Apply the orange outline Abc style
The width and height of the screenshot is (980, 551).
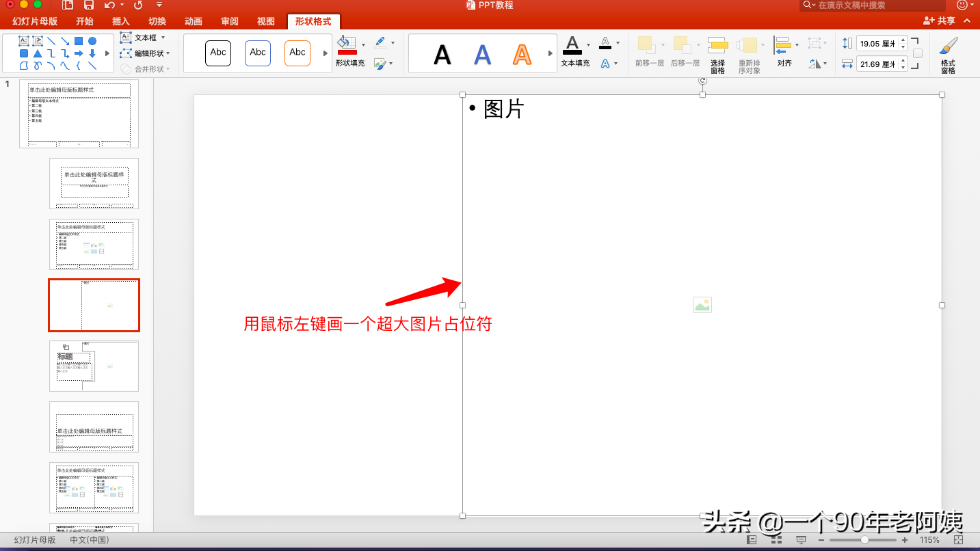(x=297, y=53)
